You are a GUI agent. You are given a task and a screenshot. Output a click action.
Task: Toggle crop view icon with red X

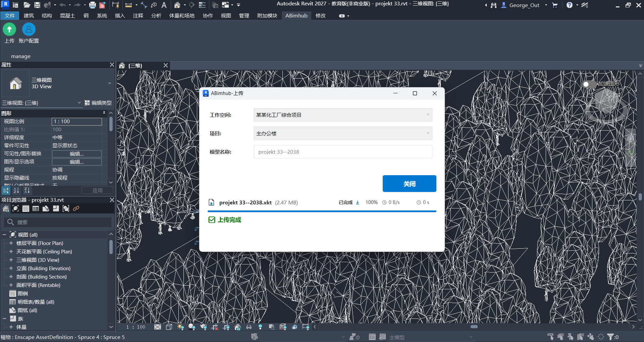pos(215,327)
